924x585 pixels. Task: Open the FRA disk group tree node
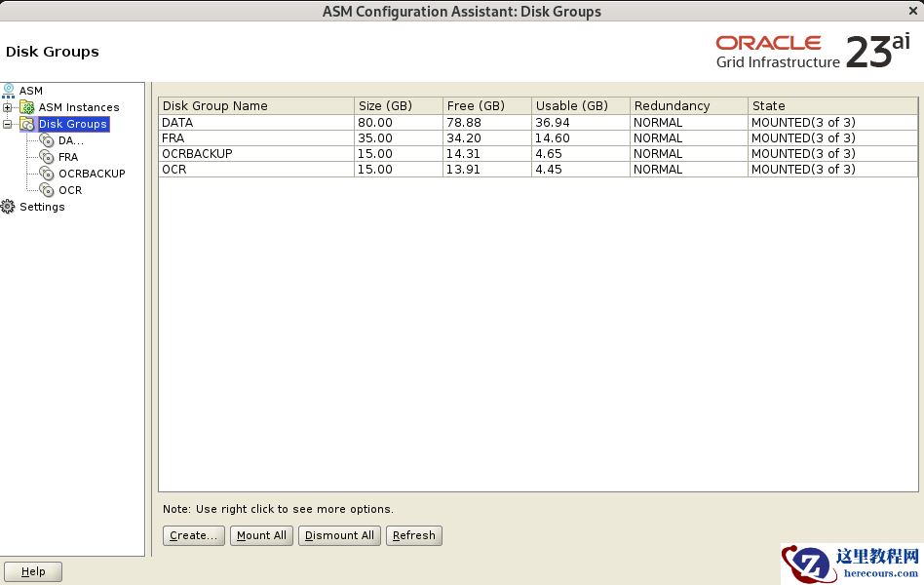click(x=68, y=157)
